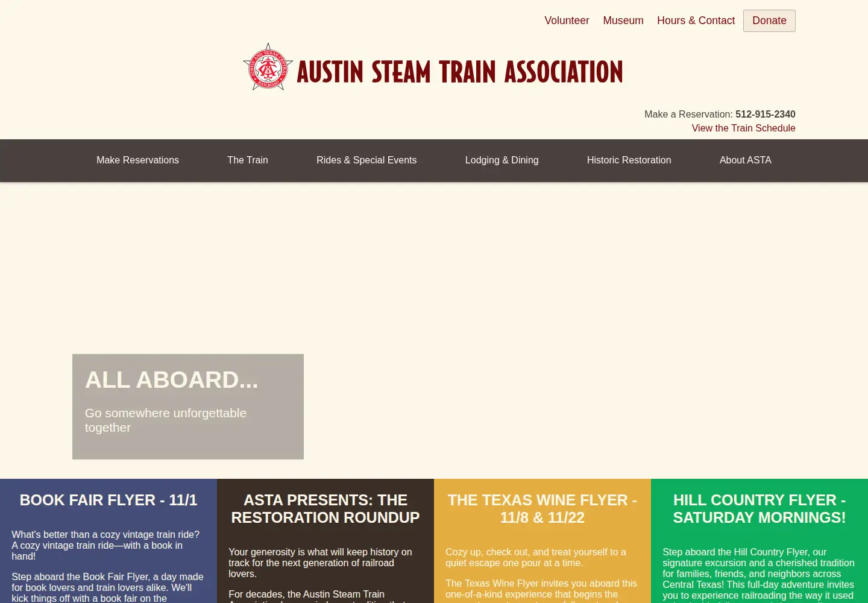This screenshot has width=868, height=603.
Task: Click reservation phone number 512-915-2340
Action: pos(766,114)
